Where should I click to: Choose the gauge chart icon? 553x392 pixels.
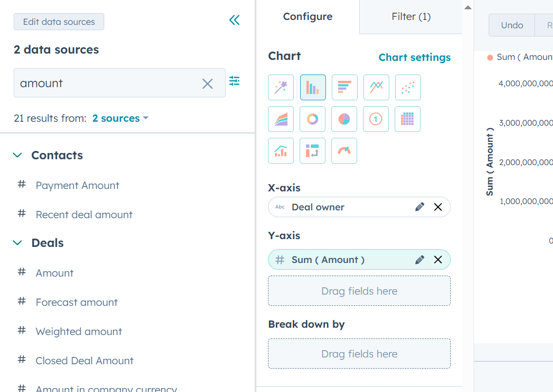[x=344, y=151]
